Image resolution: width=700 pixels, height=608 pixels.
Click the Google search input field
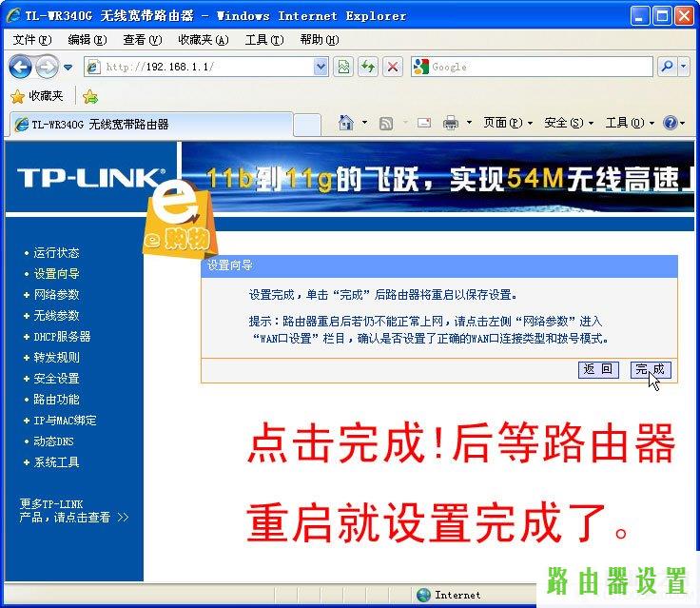coord(537,67)
